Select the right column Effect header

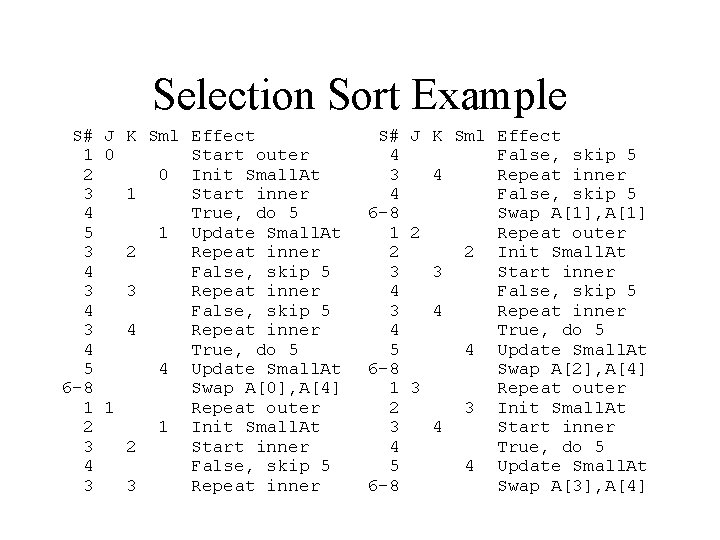(x=529, y=136)
